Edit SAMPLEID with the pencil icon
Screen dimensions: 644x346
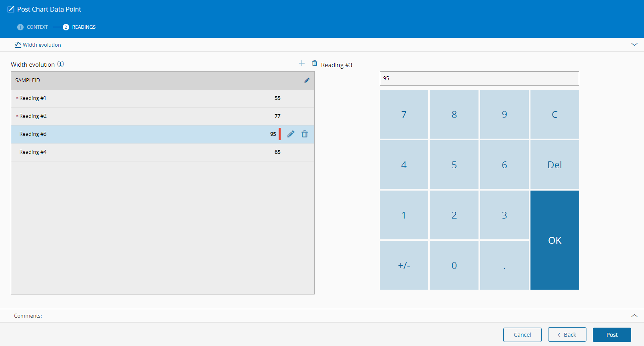307,80
